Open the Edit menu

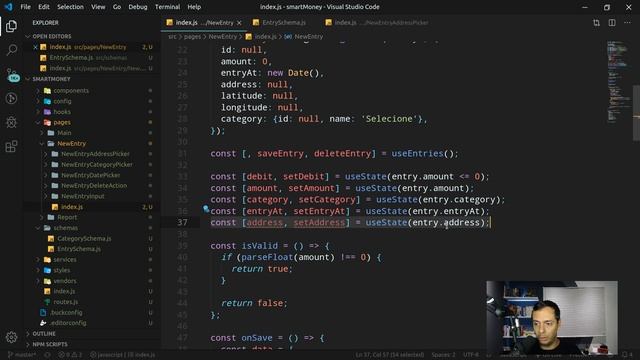(x=44, y=7)
